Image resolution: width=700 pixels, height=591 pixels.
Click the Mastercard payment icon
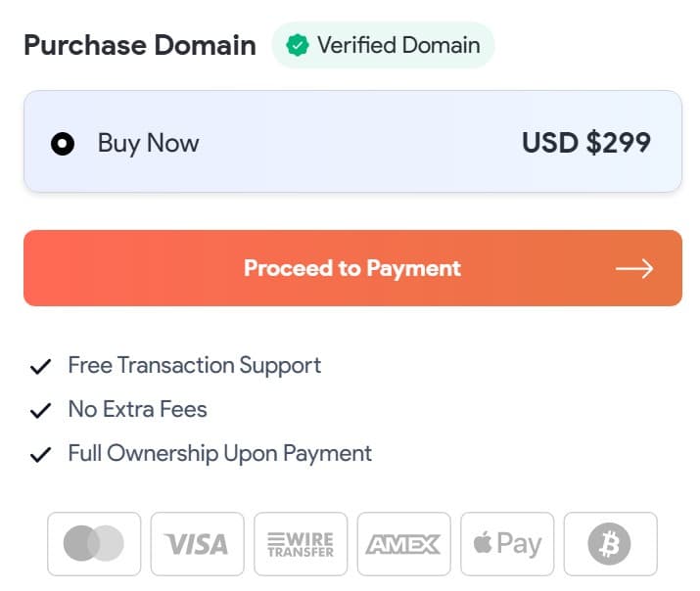(94, 543)
